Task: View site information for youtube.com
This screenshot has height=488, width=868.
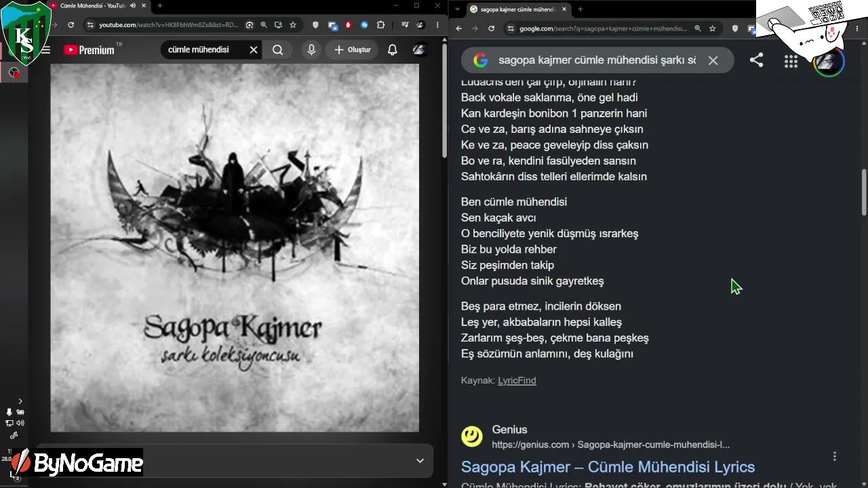Action: (90, 25)
